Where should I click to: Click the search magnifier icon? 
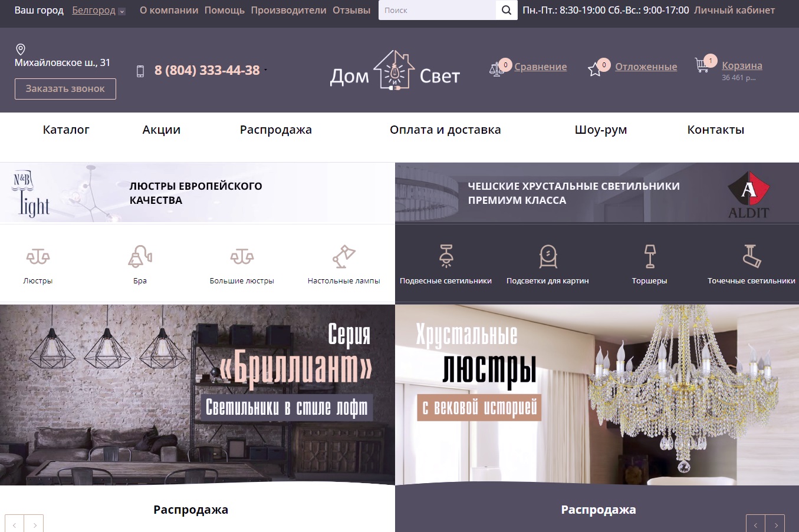pyautogui.click(x=507, y=10)
